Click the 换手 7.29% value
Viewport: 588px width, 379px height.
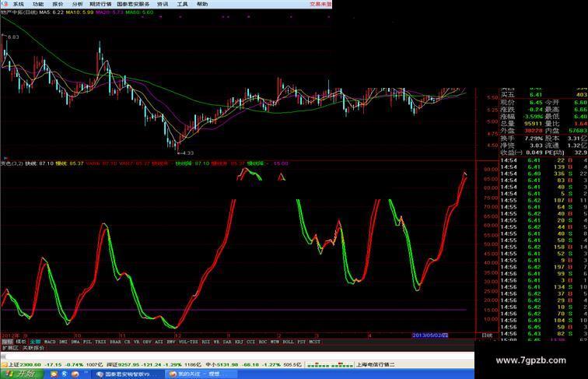click(x=534, y=138)
